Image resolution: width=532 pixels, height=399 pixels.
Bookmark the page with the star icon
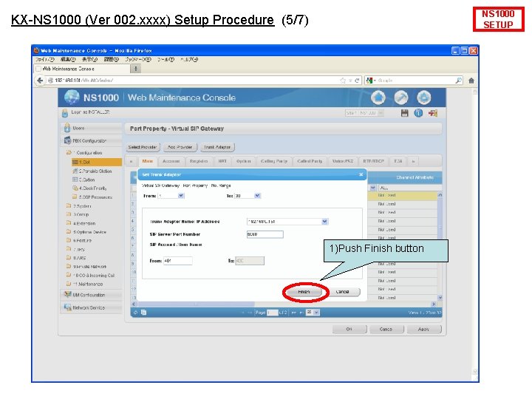tap(343, 81)
